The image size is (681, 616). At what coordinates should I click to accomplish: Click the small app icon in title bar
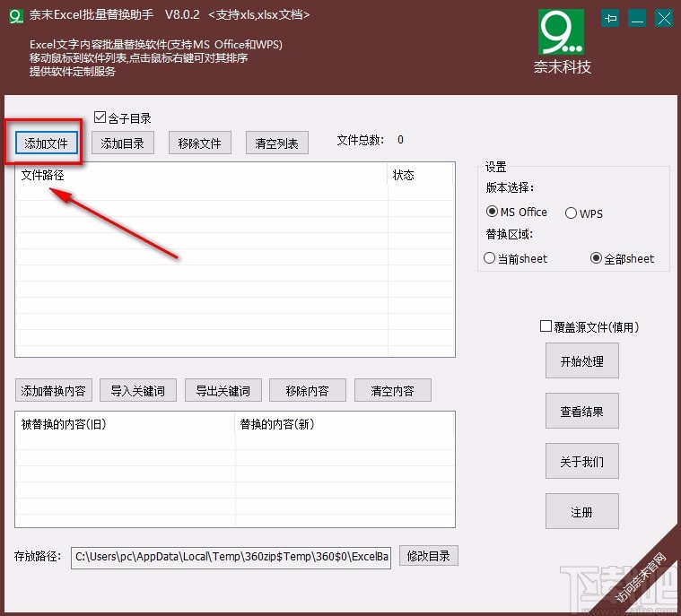[x=16, y=16]
